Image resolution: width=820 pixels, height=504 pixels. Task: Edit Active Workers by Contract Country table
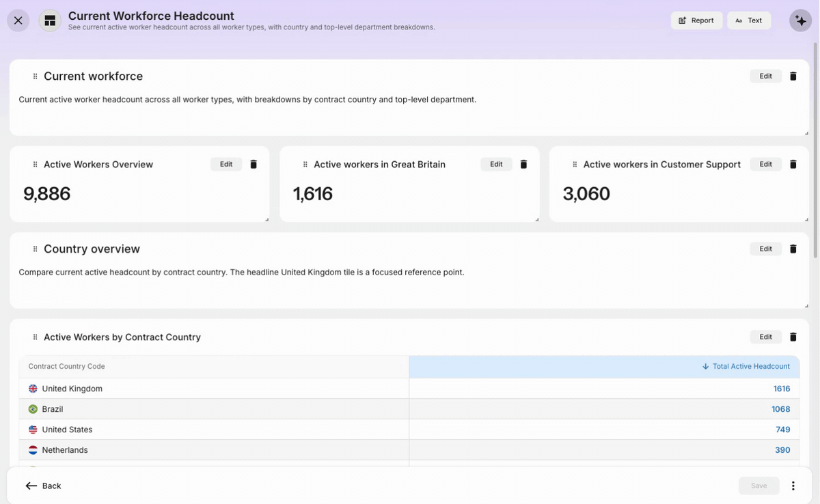pyautogui.click(x=765, y=337)
